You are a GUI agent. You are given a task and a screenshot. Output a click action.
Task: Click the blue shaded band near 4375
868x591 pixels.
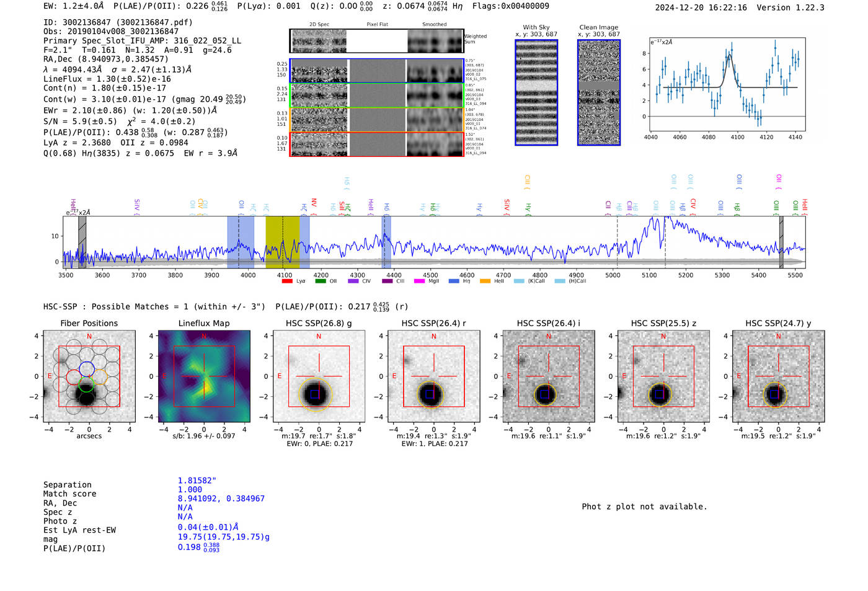(386, 242)
